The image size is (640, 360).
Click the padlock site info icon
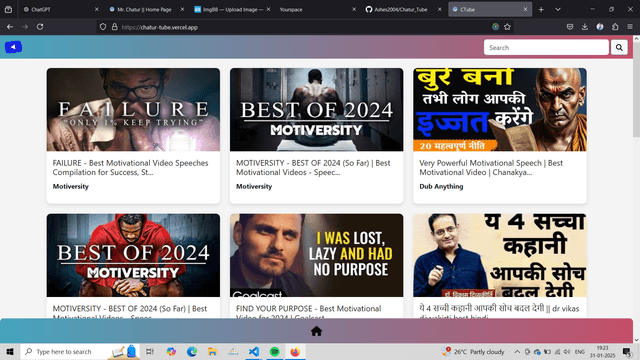pos(115,27)
